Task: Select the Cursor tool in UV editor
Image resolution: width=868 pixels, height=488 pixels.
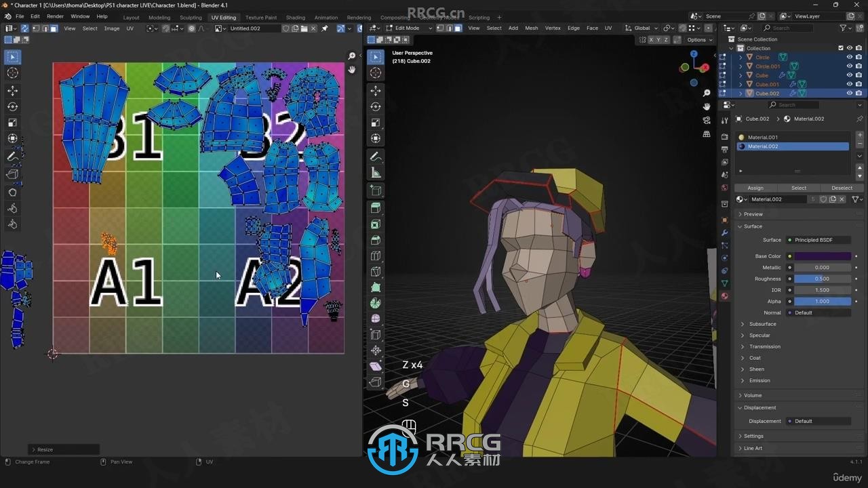Action: [x=12, y=73]
